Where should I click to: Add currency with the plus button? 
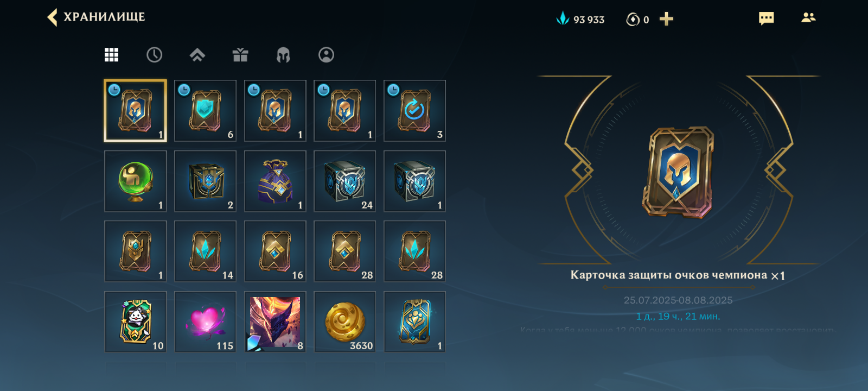tap(666, 19)
